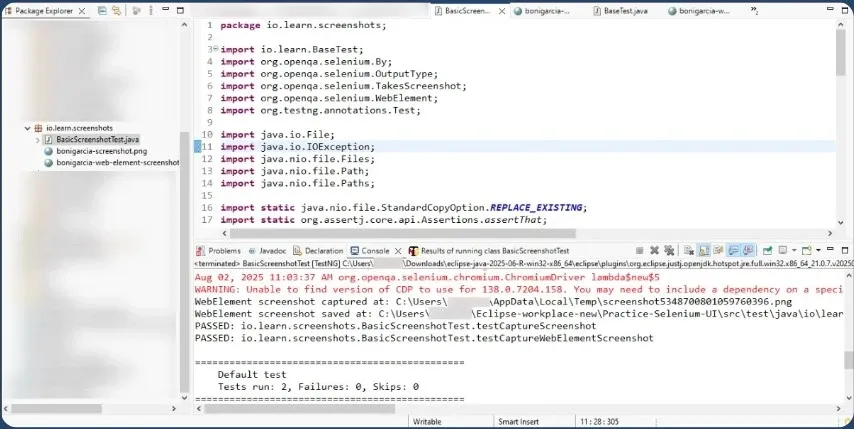This screenshot has height=429, width=854.
Task: Open Package Explorer filter icon
Action: pyautogui.click(x=137, y=10)
